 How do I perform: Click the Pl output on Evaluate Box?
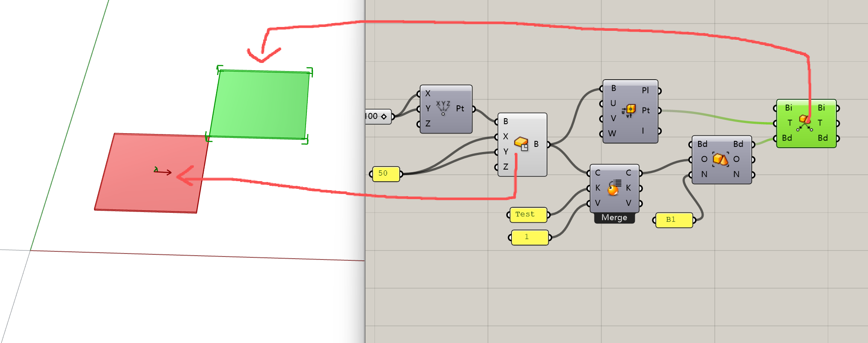[x=645, y=91]
